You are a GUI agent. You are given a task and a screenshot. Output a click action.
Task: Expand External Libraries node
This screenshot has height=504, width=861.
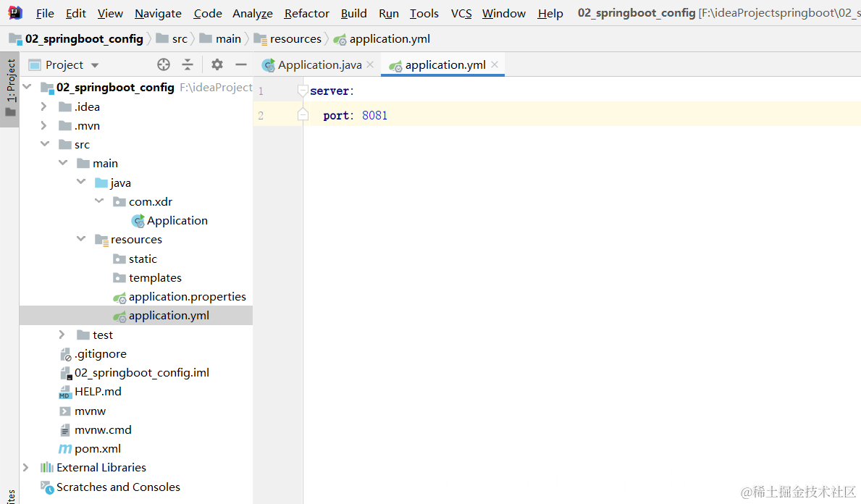click(x=26, y=468)
